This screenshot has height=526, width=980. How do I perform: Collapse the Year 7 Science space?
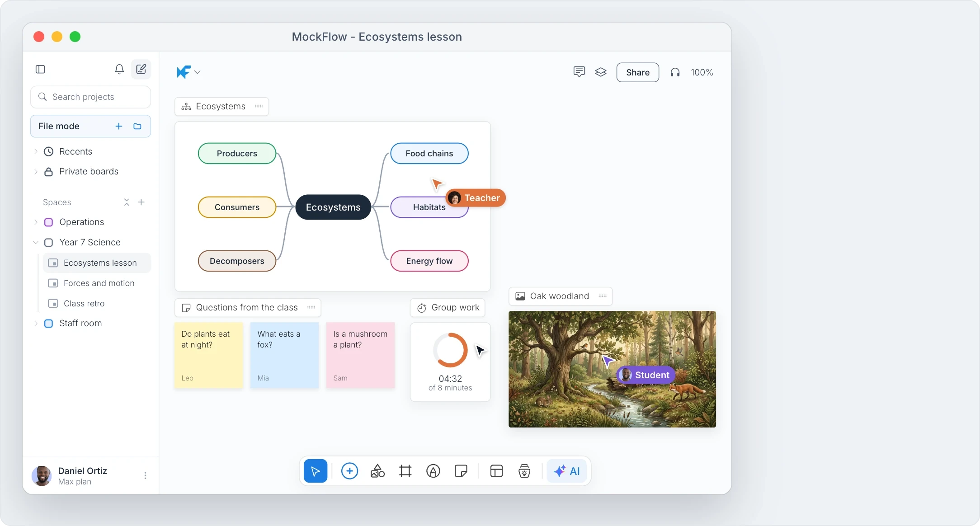tap(36, 242)
